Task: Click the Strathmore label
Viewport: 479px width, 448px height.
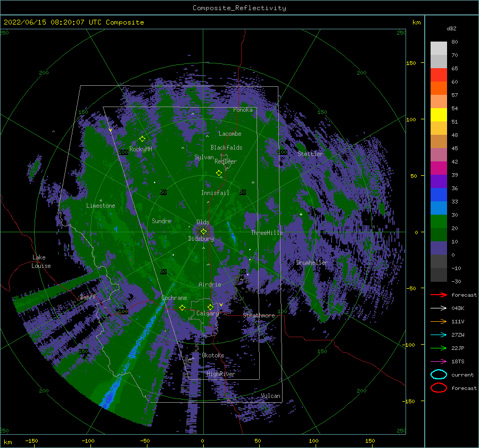Action: 259,315
